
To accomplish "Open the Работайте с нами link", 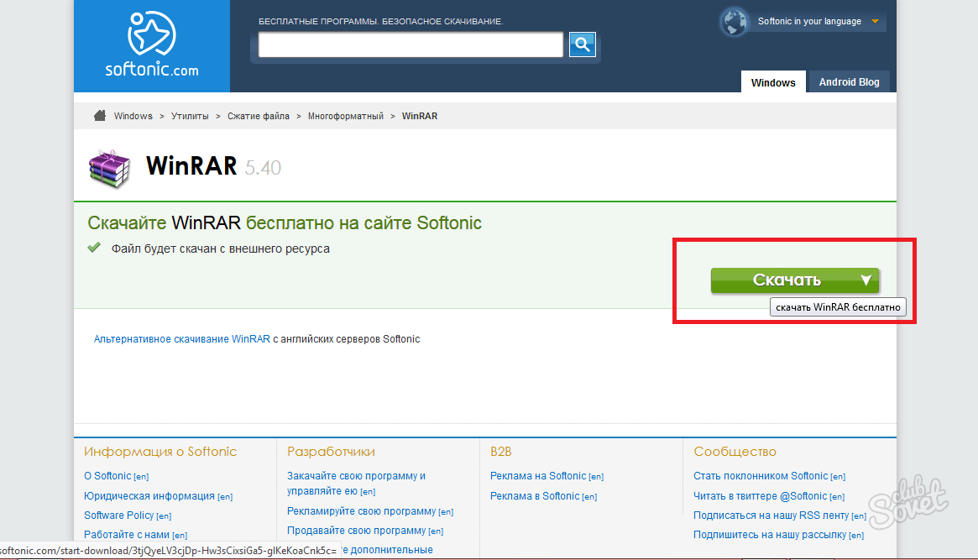I will coord(135,535).
